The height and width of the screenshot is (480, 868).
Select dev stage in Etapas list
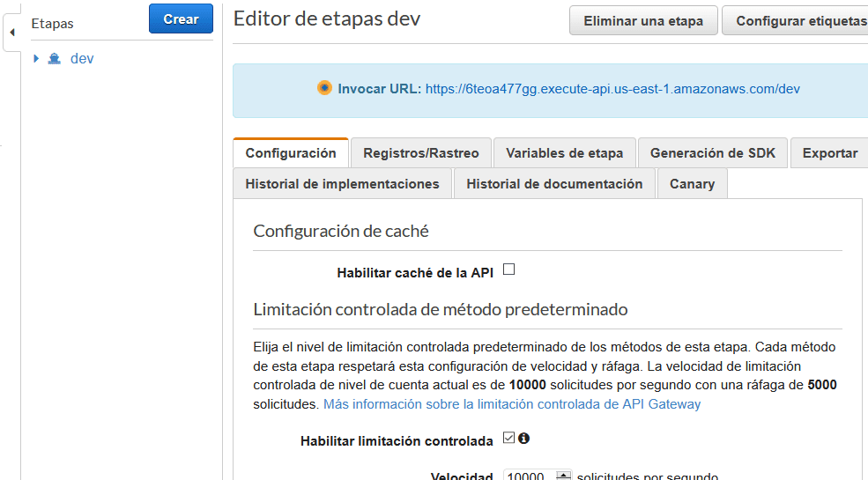82,59
